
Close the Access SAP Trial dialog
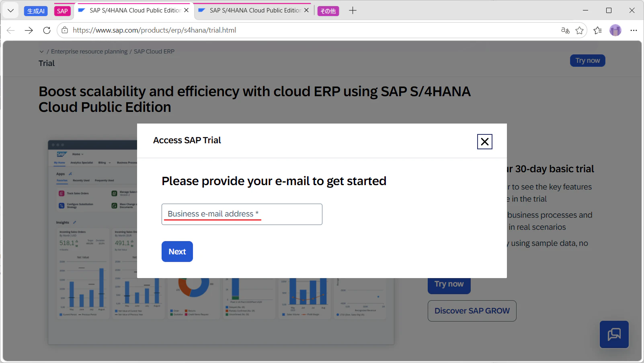coord(484,142)
